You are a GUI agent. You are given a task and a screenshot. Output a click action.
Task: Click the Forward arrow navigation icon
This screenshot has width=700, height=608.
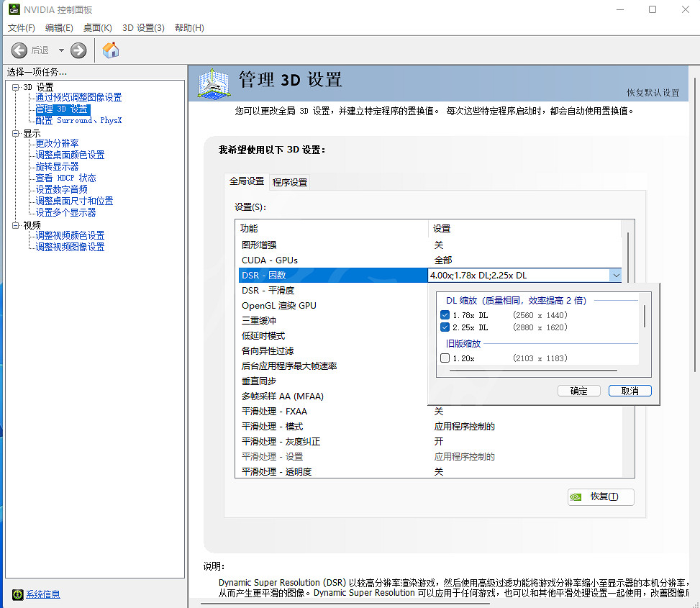click(78, 50)
